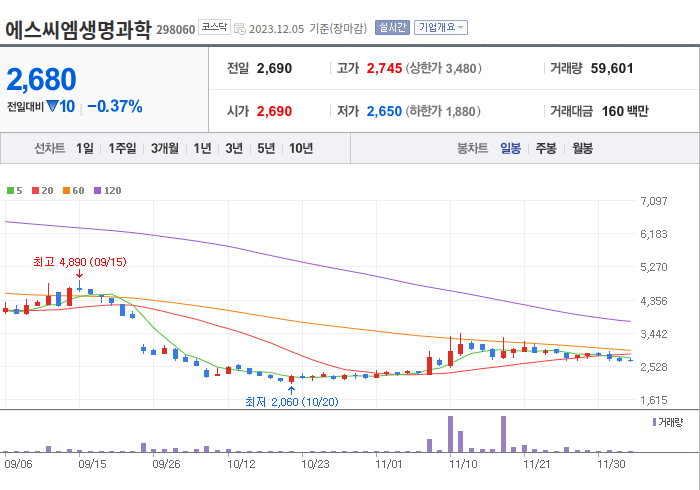Click the 봉차트 label
Image resolution: width=700 pixels, height=490 pixels.
pyautogui.click(x=473, y=148)
